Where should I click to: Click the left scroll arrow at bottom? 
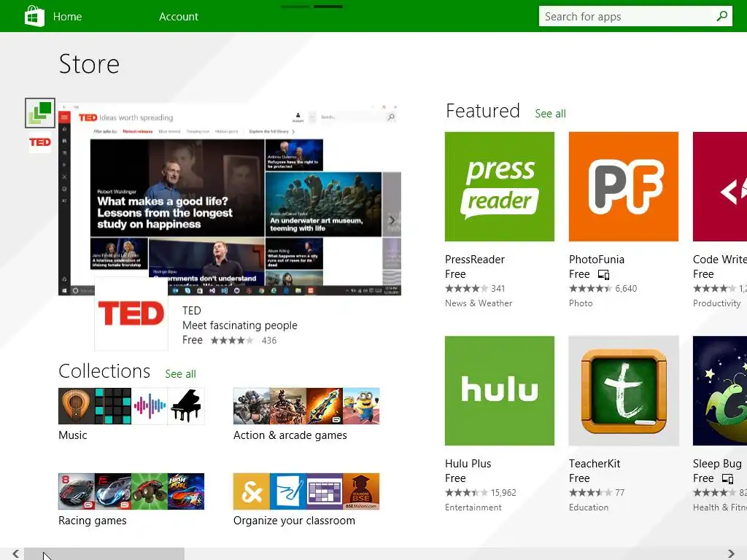[16, 553]
